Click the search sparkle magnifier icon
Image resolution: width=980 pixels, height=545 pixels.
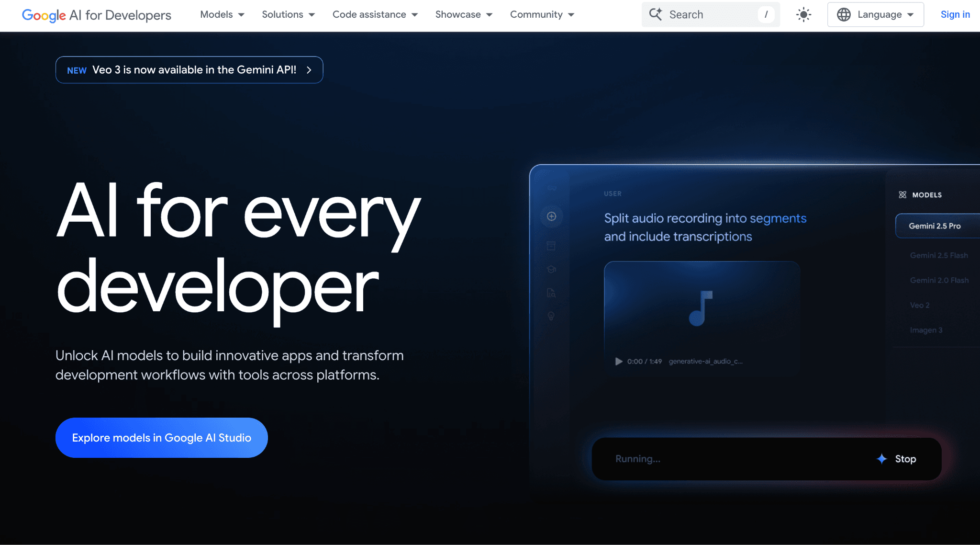click(656, 14)
